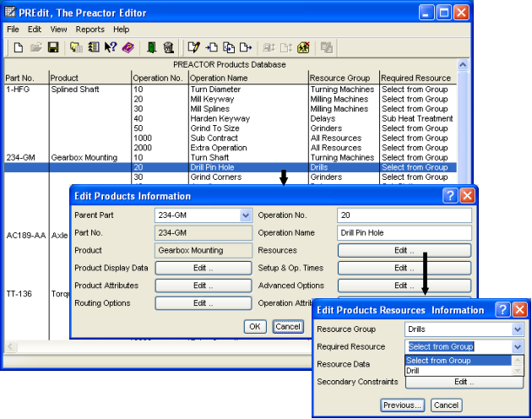
Task: Click the duplicate record icon
Action: tap(229, 47)
